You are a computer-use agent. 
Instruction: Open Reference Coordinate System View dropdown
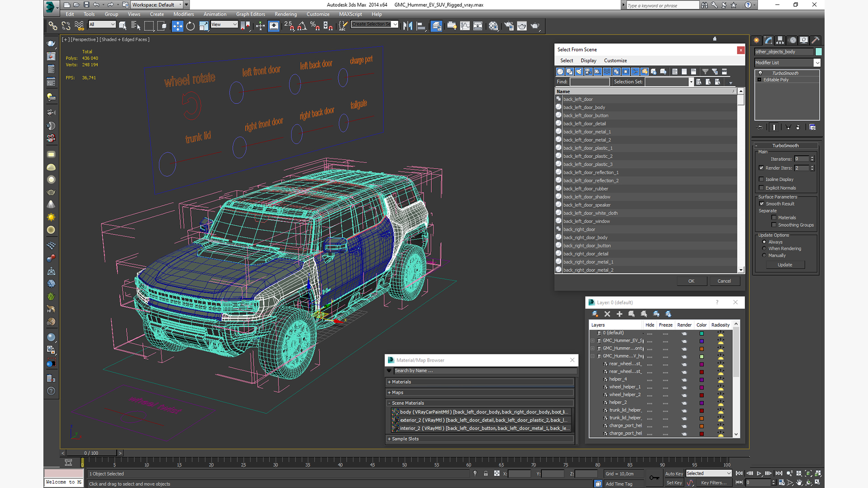(x=224, y=24)
